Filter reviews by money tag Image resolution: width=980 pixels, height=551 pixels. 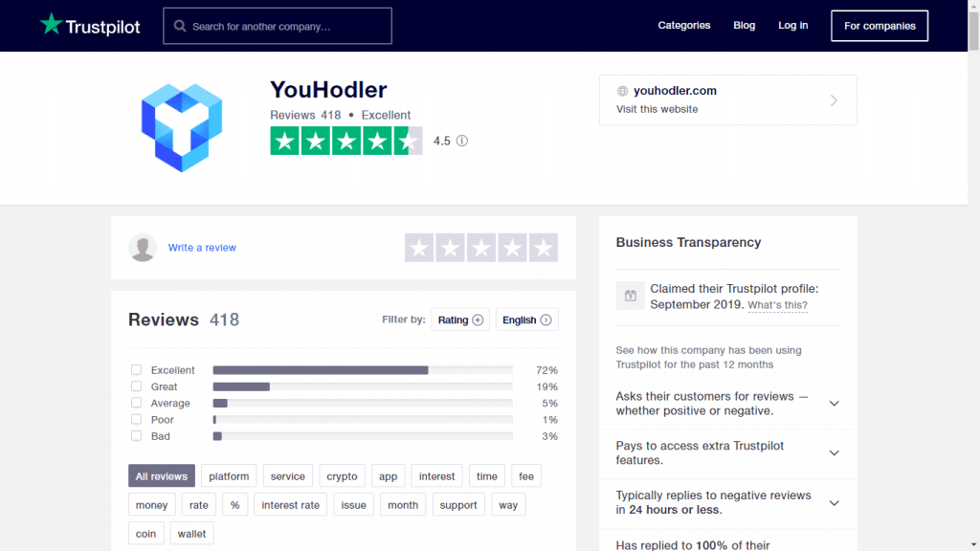tap(152, 505)
